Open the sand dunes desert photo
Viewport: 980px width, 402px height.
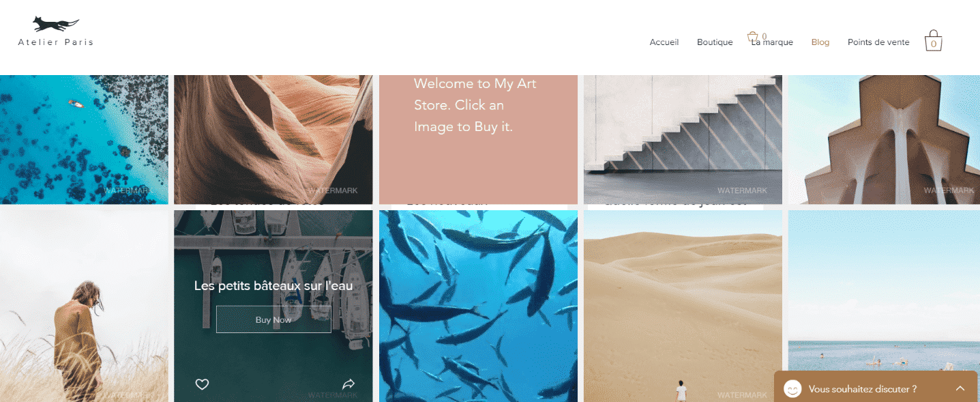point(683,306)
